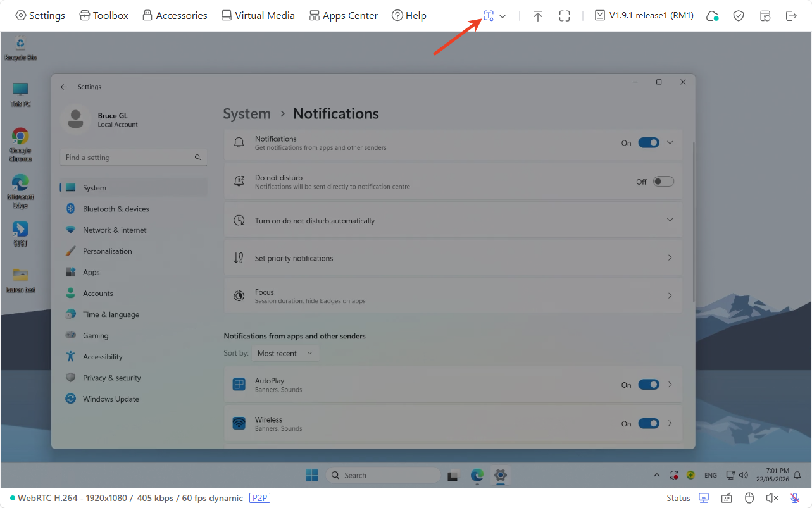Show hidden tray icons chevron

click(656, 475)
